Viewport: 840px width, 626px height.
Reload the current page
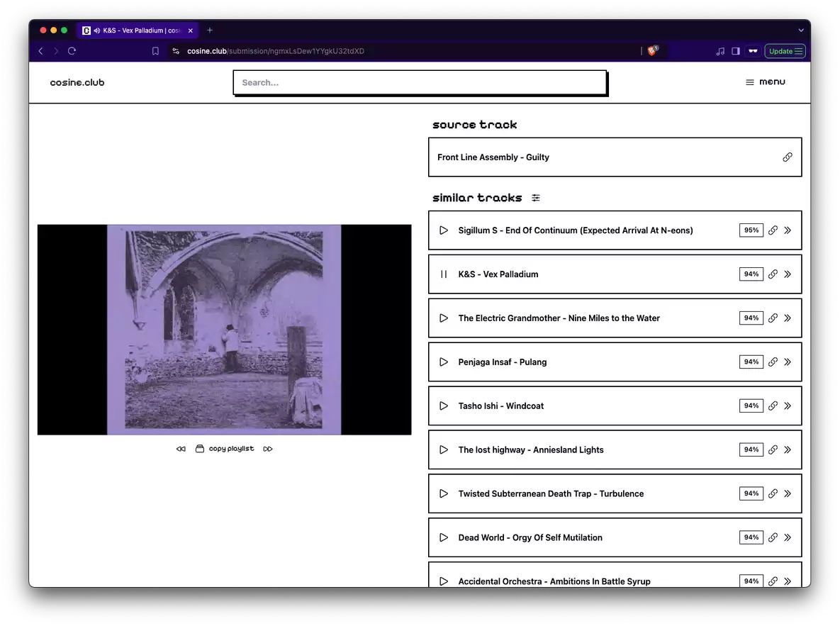[72, 51]
